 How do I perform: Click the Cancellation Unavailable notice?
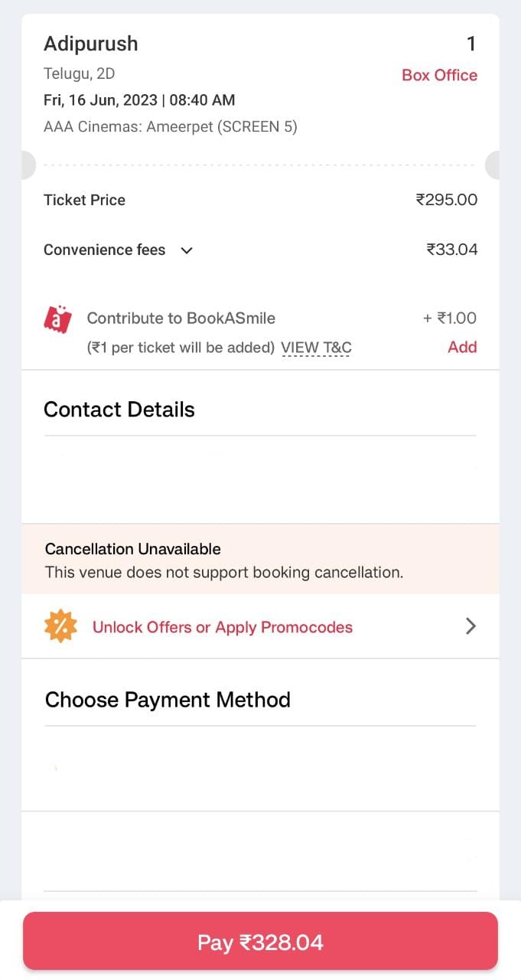click(133, 549)
